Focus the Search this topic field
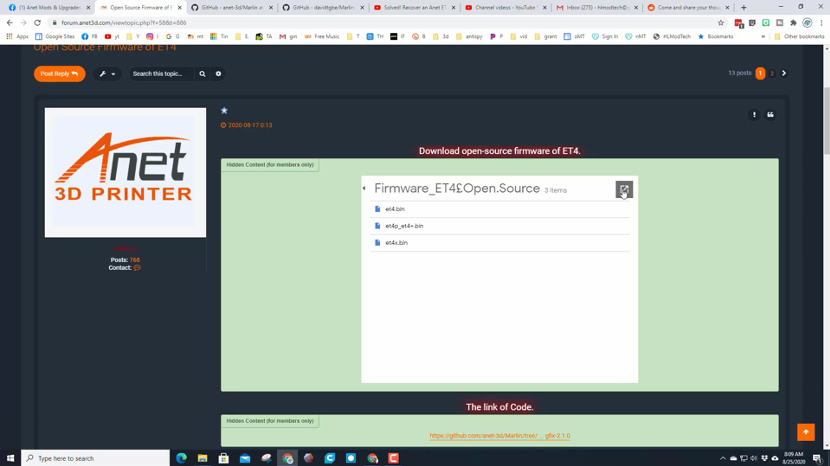830x466 pixels. 162,74
